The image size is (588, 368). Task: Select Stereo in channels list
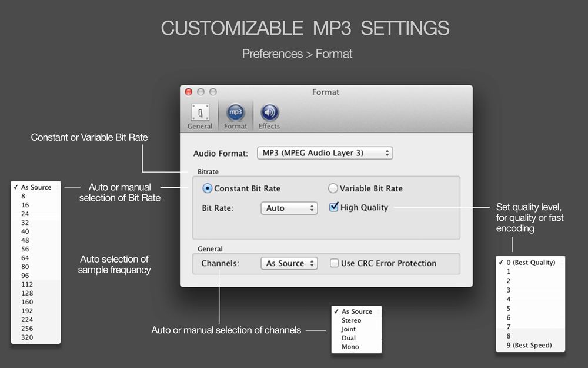click(357, 320)
